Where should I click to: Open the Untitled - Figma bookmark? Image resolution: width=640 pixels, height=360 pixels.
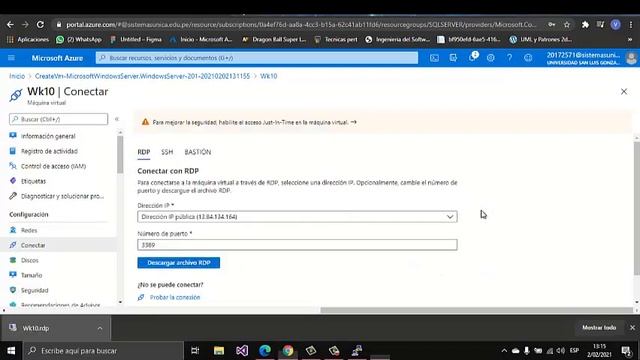tap(136, 40)
